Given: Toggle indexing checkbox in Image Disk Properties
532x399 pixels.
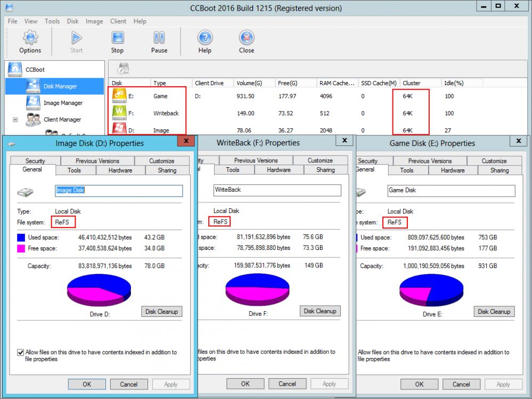Looking at the screenshot, I should pos(20,352).
